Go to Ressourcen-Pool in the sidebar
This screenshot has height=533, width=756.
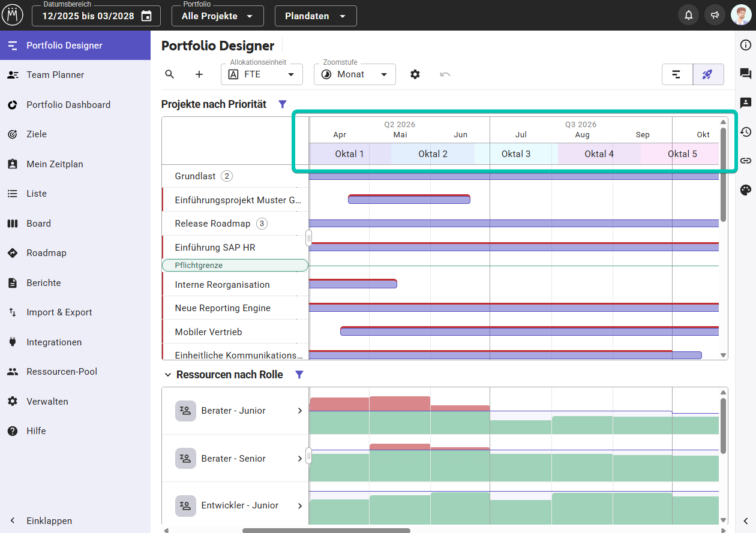point(62,372)
